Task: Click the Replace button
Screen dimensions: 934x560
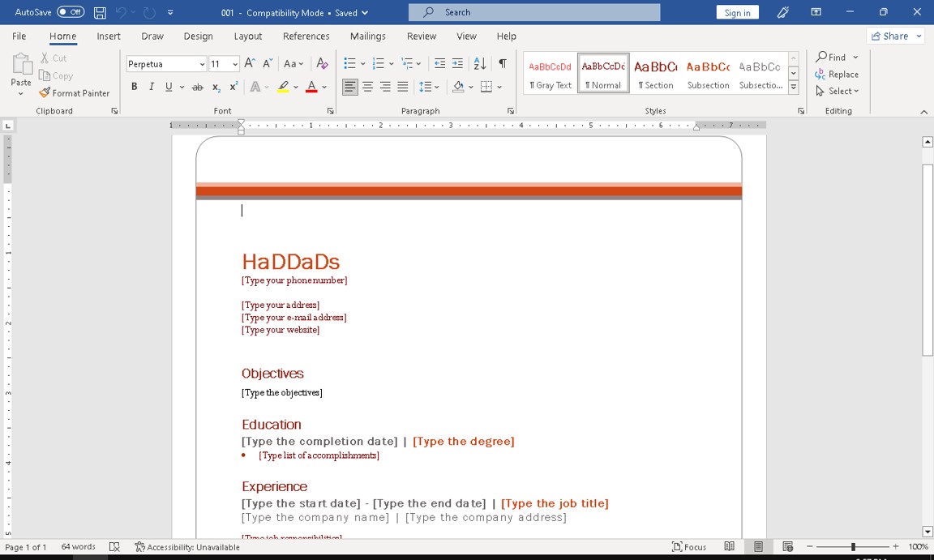Action: (x=837, y=75)
